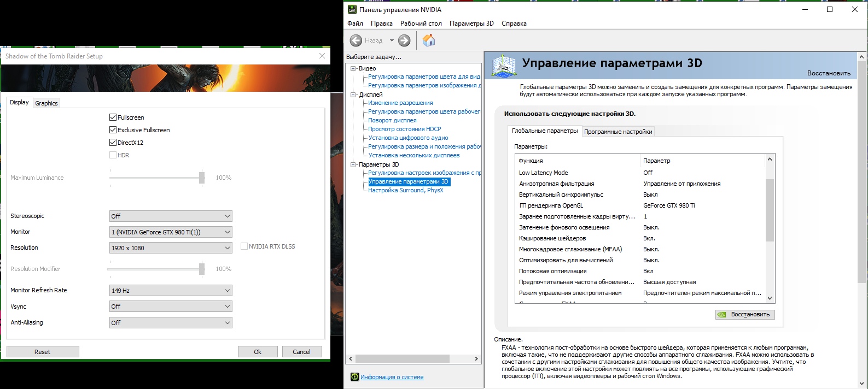Select Управление параметрами 3D tree item
The image size is (868, 389).
(409, 181)
